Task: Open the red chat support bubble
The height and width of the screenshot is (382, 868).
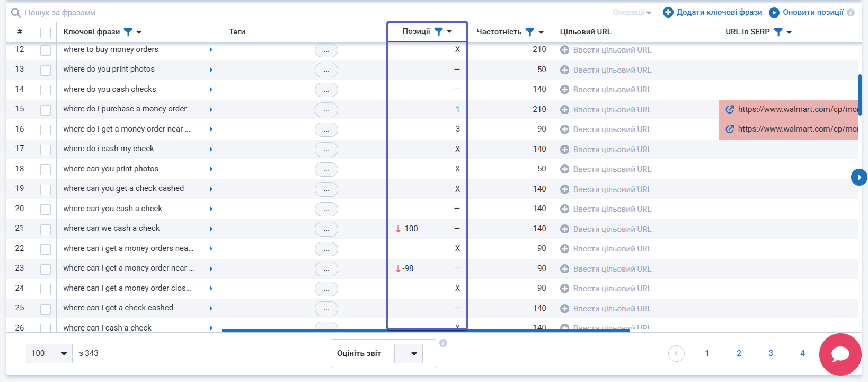Action: [x=840, y=354]
